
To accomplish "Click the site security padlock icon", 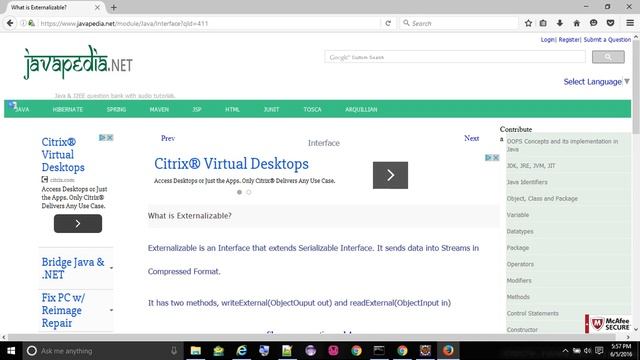I will 31,23.
